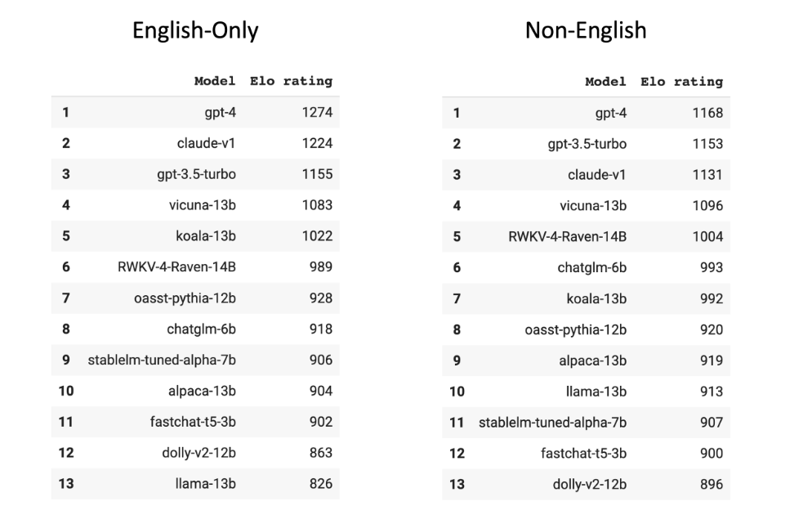Click Elo rating 826 for llama-13b
The height and width of the screenshot is (515, 812).
coord(320,484)
